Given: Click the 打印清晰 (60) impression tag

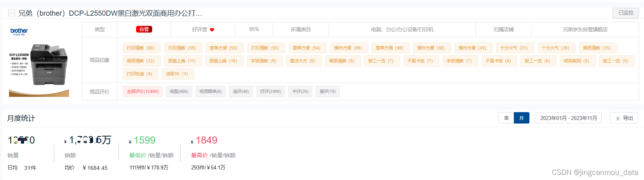Looking at the screenshot, I should click(142, 48).
